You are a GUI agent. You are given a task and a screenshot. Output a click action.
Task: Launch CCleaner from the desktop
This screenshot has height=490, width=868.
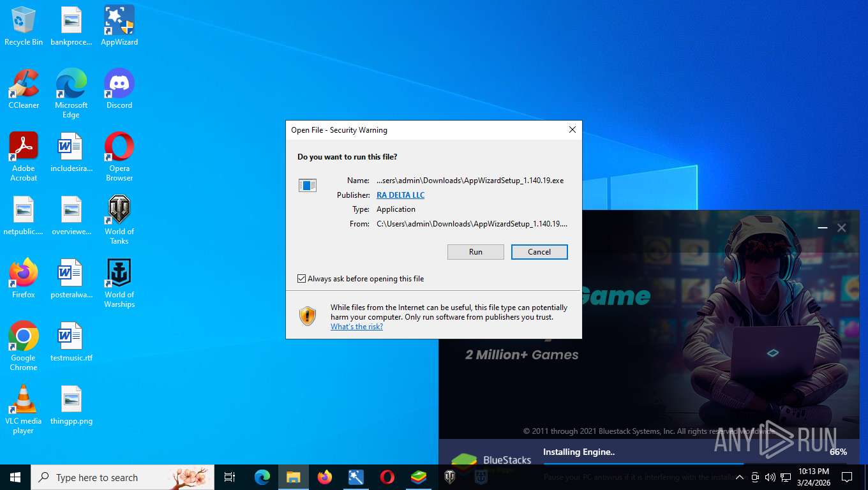click(x=24, y=89)
